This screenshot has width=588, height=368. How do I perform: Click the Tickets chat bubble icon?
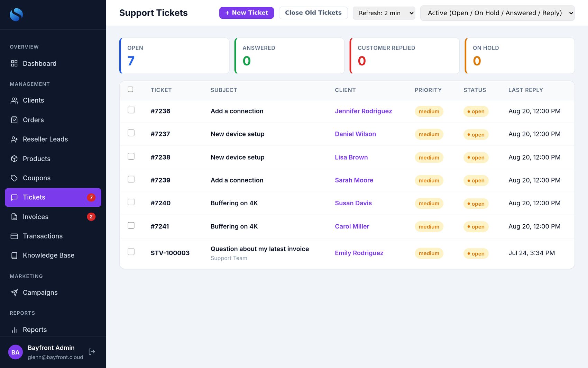14,197
